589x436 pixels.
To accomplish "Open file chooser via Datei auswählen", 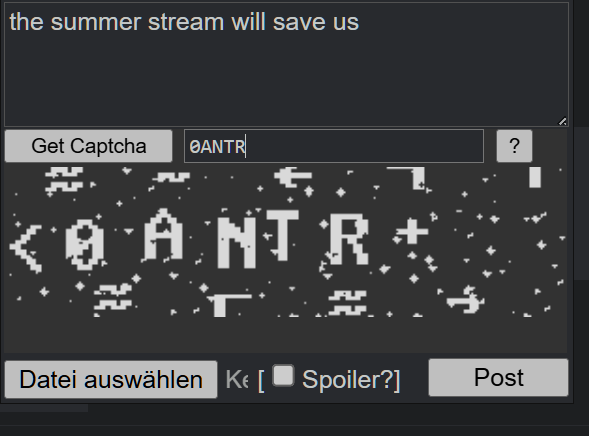I will 111,379.
